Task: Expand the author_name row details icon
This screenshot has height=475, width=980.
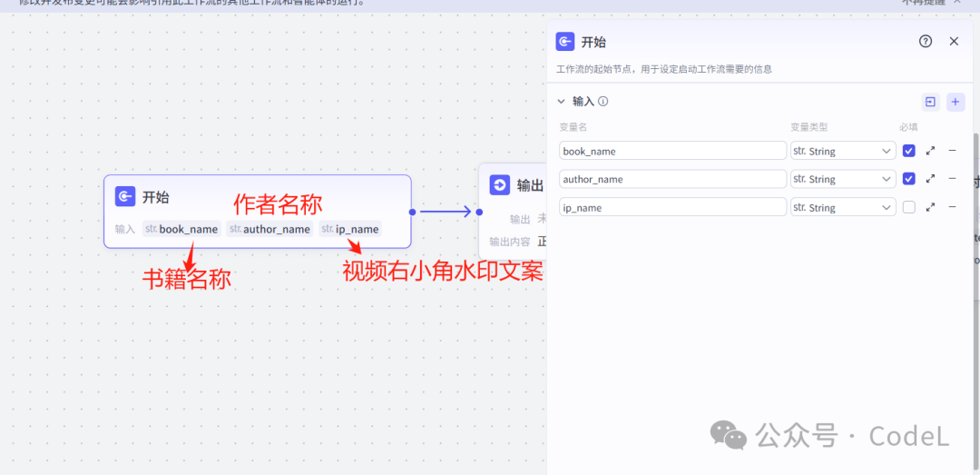Action: point(931,179)
